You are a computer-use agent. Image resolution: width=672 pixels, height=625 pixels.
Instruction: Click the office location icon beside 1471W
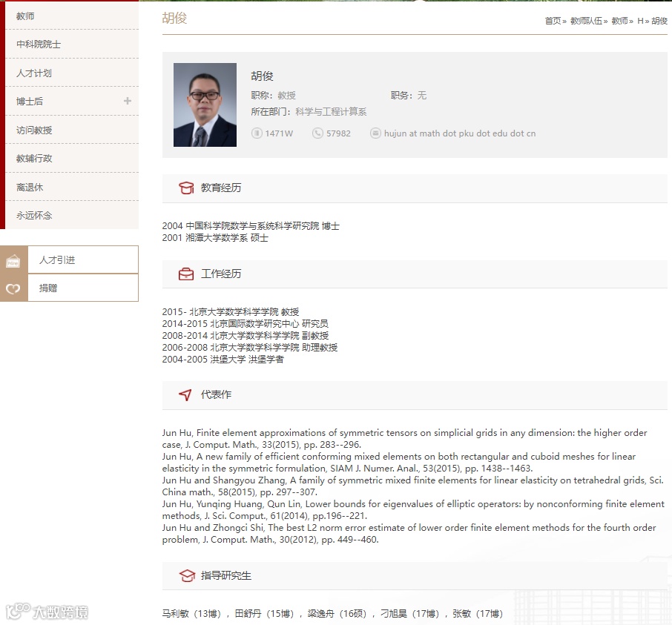(x=257, y=133)
